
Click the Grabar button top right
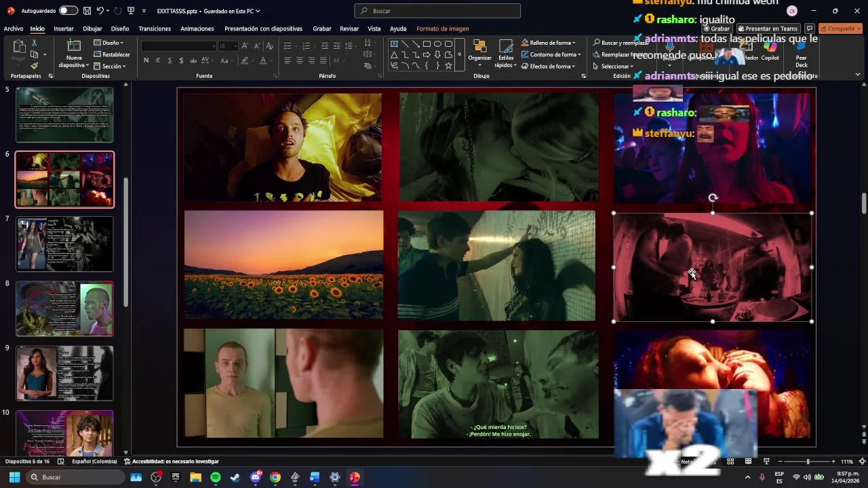tap(716, 28)
